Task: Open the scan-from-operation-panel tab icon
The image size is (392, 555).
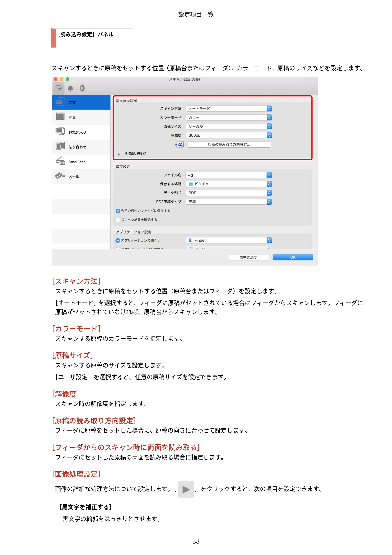Action: coord(70,88)
